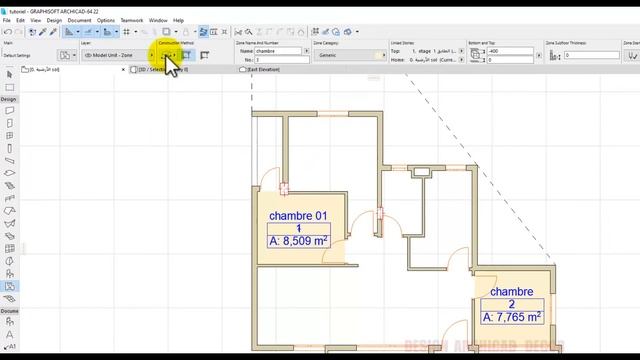Select the Label tool at toolbox bottom

point(9,347)
